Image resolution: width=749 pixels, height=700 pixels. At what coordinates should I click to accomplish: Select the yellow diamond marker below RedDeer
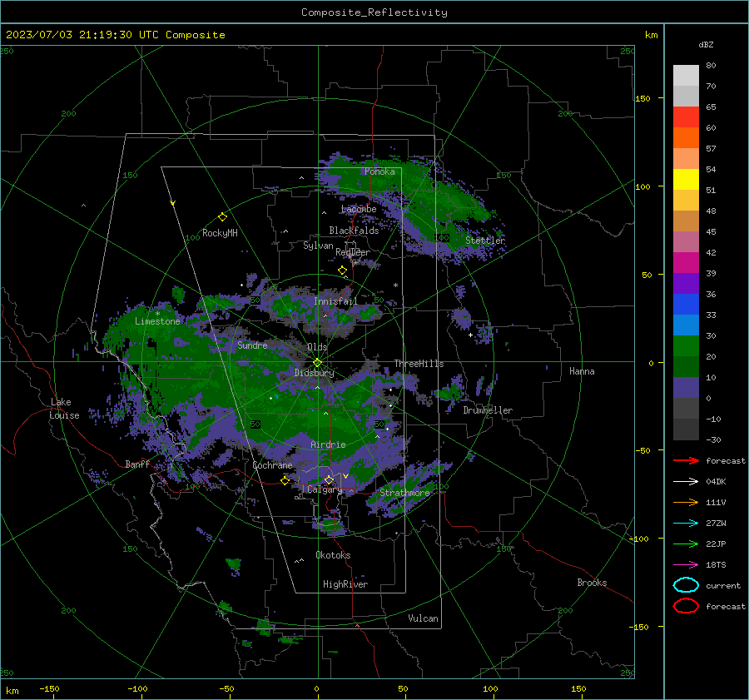pos(343,271)
